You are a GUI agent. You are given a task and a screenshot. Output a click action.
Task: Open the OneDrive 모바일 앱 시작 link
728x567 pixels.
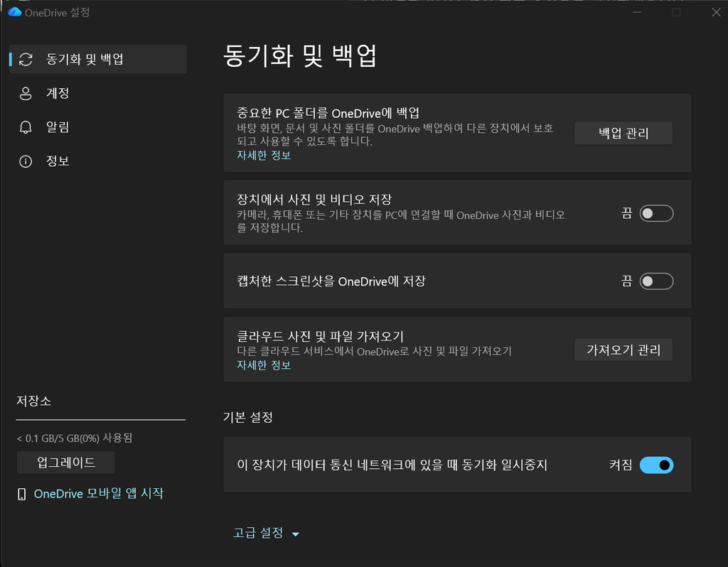point(99,494)
